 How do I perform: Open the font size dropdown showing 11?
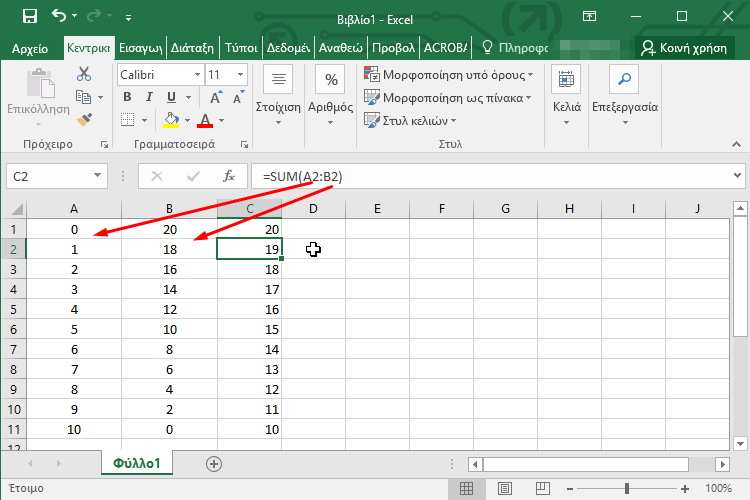241,75
